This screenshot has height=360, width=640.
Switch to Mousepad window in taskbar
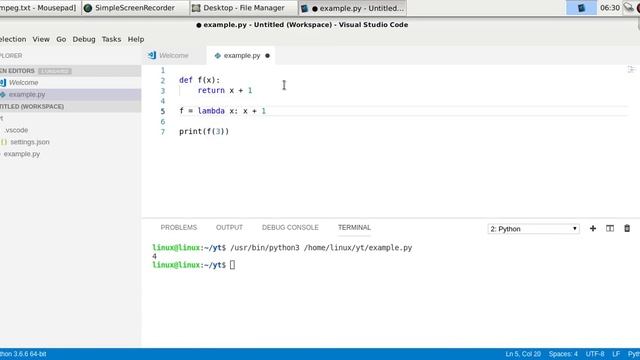click(x=40, y=8)
